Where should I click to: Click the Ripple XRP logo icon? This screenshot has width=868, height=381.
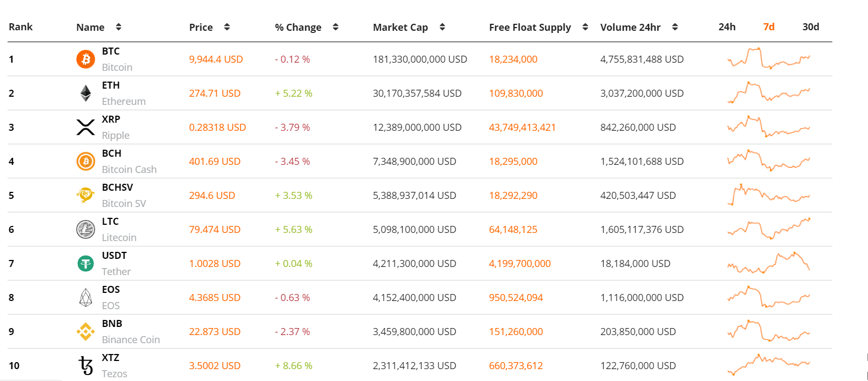(x=85, y=127)
